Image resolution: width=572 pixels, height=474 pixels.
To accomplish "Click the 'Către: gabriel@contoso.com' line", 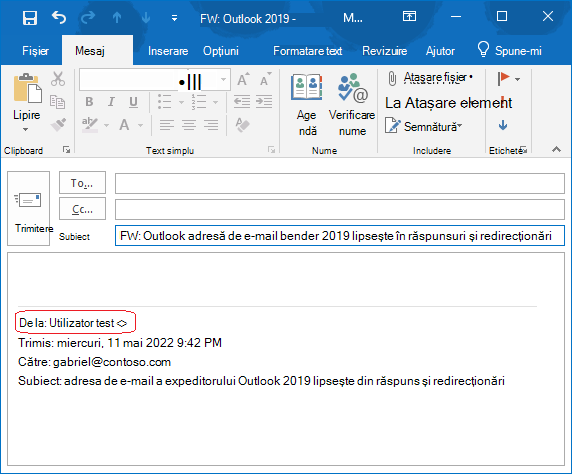I will tap(94, 362).
